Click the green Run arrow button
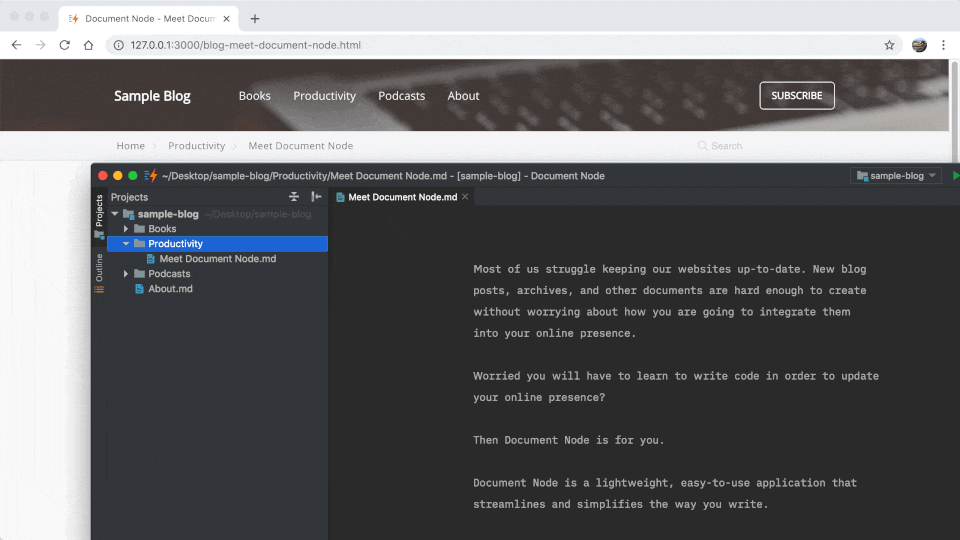960x540 pixels. point(956,176)
